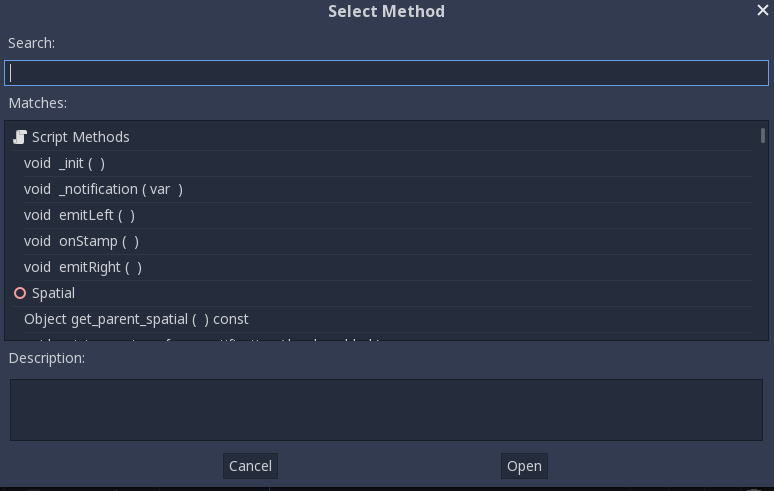Screen dimensions: 774x491
Task: Click inside the Description text area
Action: point(387,410)
